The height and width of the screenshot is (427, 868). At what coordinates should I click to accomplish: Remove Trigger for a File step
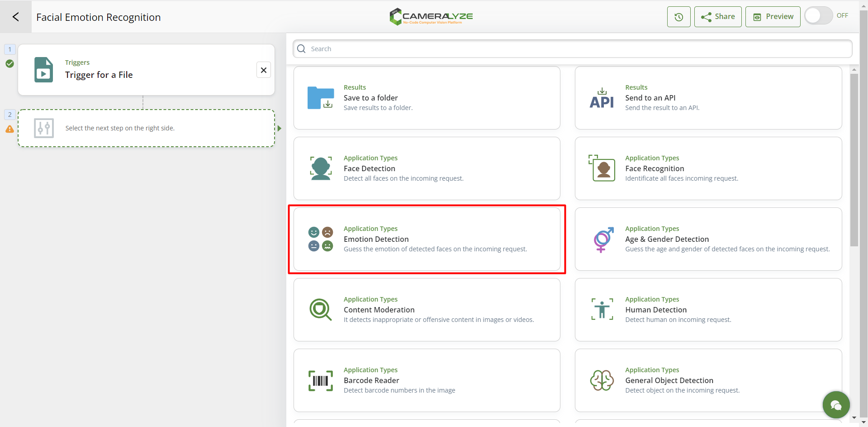tap(264, 70)
